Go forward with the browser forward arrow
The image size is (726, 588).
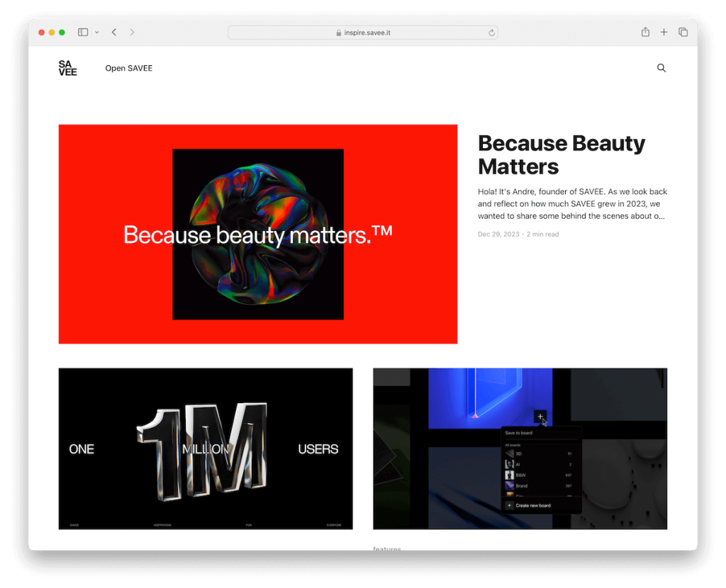[132, 33]
